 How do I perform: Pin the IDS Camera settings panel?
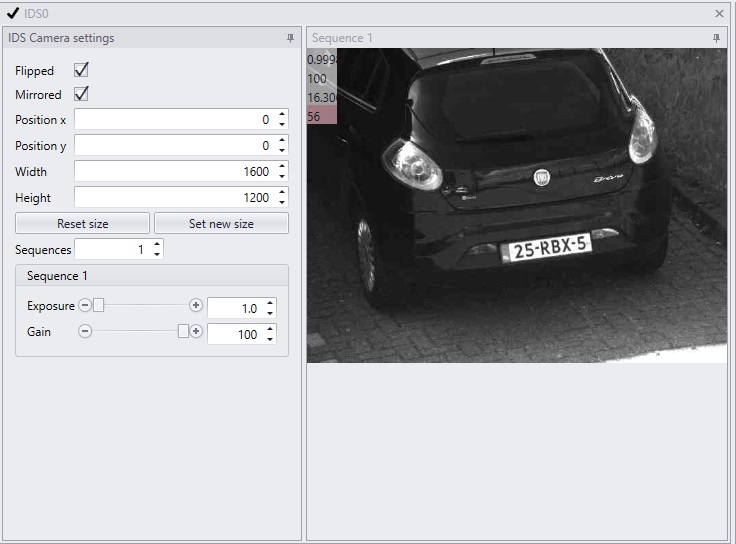click(291, 38)
